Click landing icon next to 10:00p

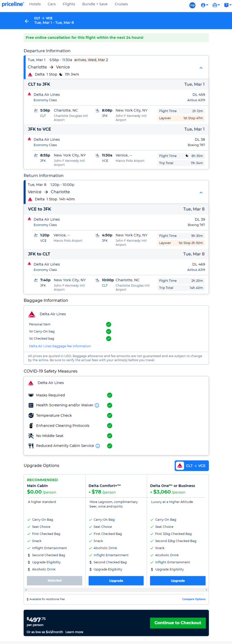pos(97,280)
